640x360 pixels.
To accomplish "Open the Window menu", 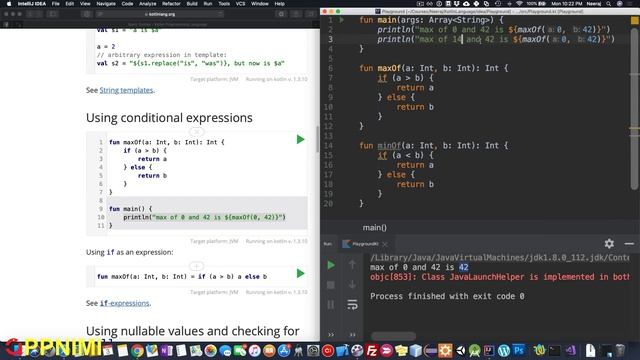I will (x=260, y=4).
